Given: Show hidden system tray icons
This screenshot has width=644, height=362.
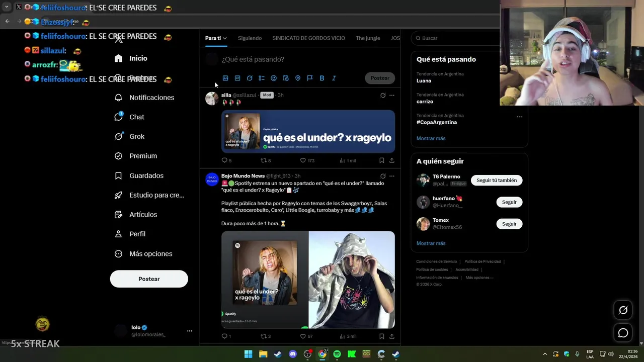Looking at the screenshot, I should tap(545, 354).
